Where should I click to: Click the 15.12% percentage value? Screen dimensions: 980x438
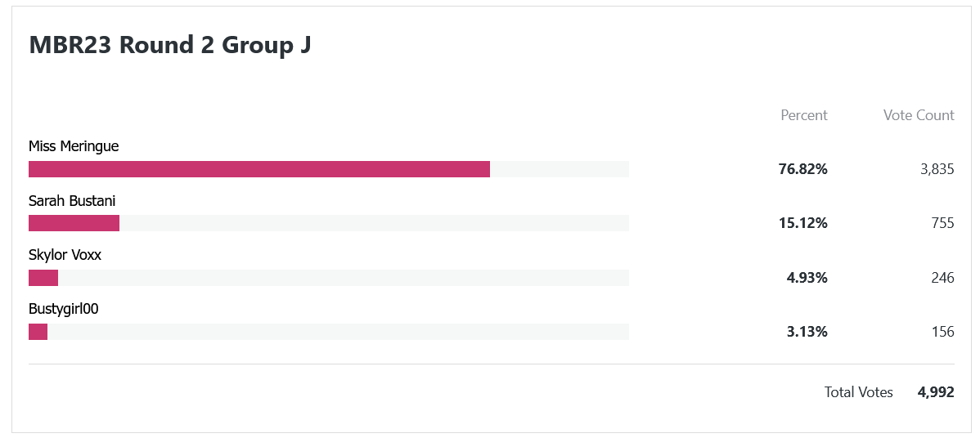click(803, 223)
